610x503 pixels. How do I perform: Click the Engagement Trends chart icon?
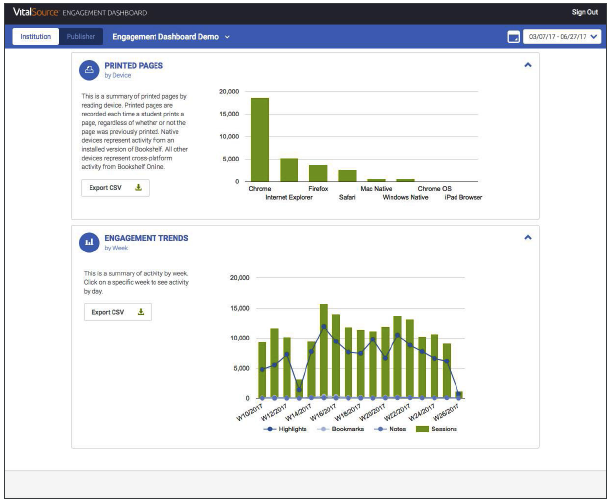click(x=89, y=241)
